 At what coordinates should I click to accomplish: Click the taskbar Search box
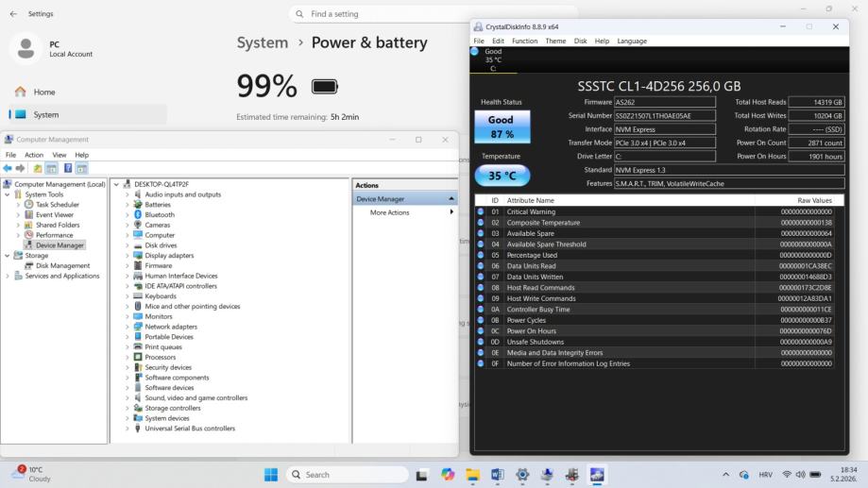coord(348,475)
